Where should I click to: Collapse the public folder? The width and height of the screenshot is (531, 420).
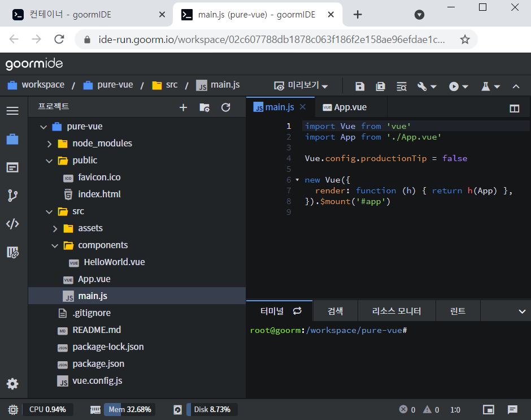[50, 161]
